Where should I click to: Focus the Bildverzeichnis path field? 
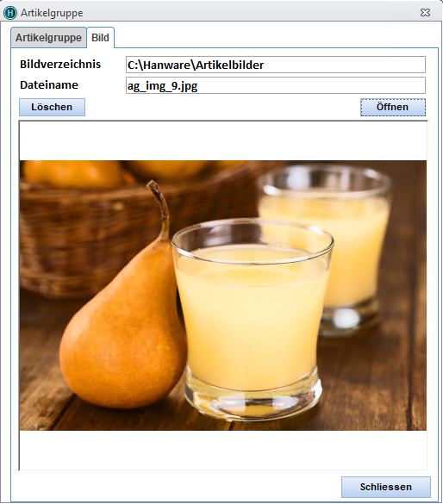click(276, 65)
